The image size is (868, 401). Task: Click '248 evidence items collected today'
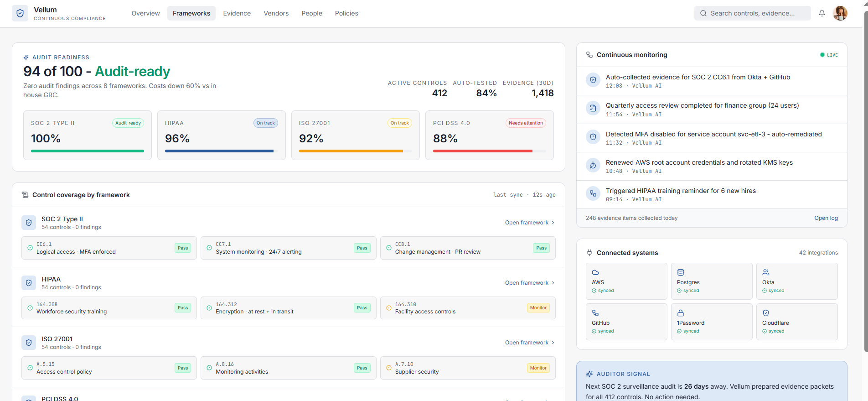[x=631, y=218]
